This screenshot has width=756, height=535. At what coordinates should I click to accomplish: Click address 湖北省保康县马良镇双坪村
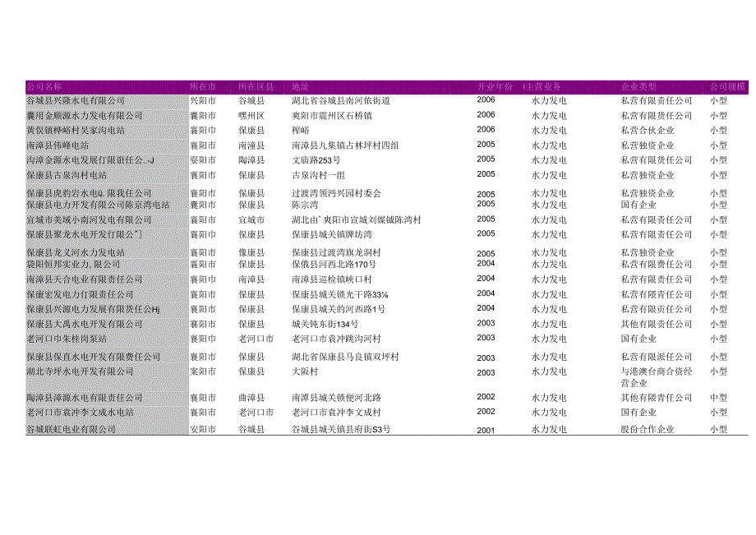tap(345, 357)
